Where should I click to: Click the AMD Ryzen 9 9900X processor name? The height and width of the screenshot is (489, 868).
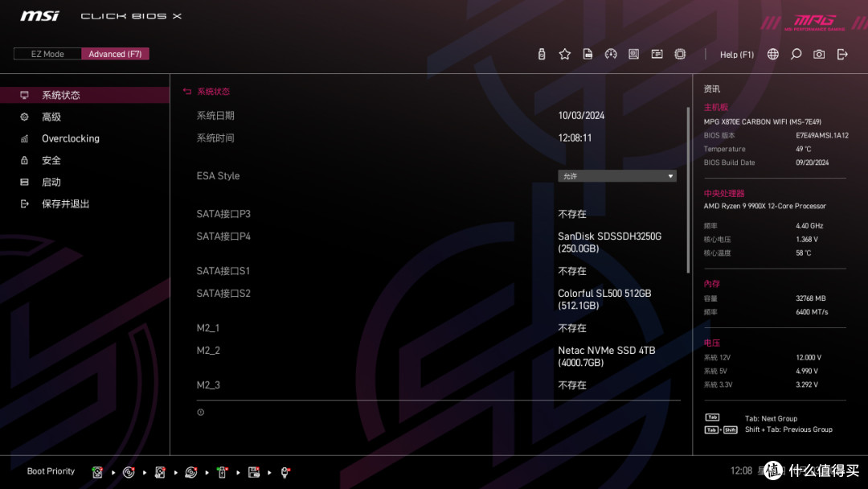(x=764, y=206)
